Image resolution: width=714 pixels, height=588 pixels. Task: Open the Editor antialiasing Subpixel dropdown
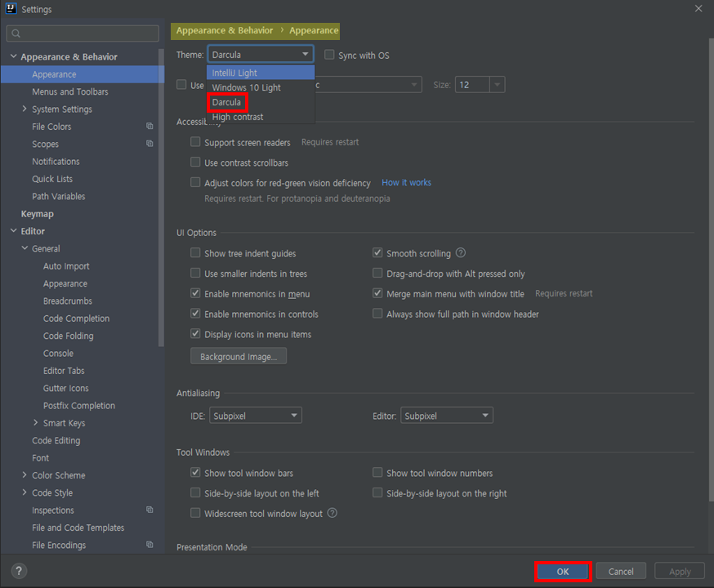447,416
